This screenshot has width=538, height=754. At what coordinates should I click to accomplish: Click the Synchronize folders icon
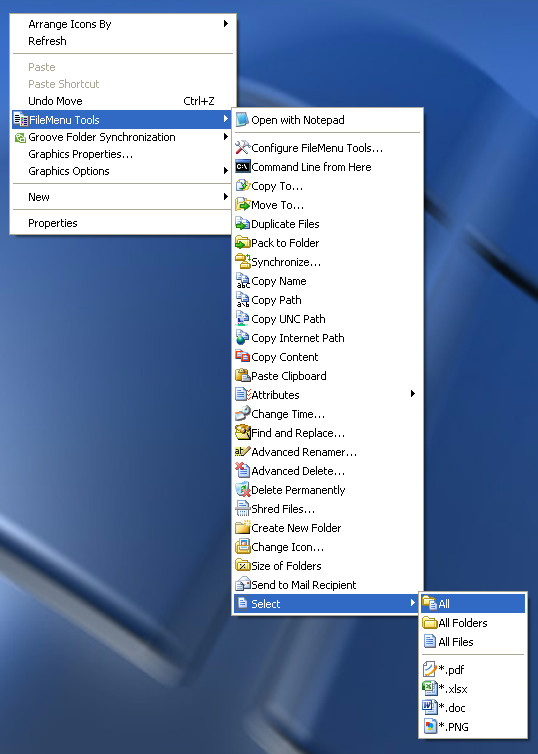tap(242, 262)
